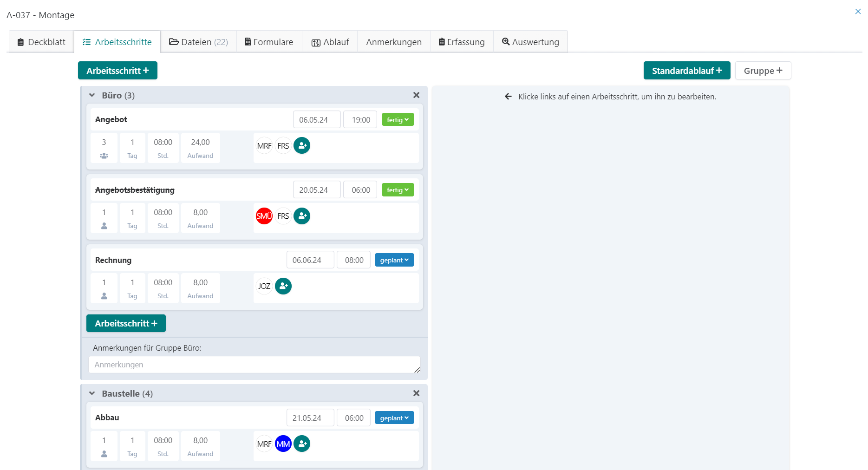Click the blue MM user avatar
868x470 pixels.
click(283, 444)
